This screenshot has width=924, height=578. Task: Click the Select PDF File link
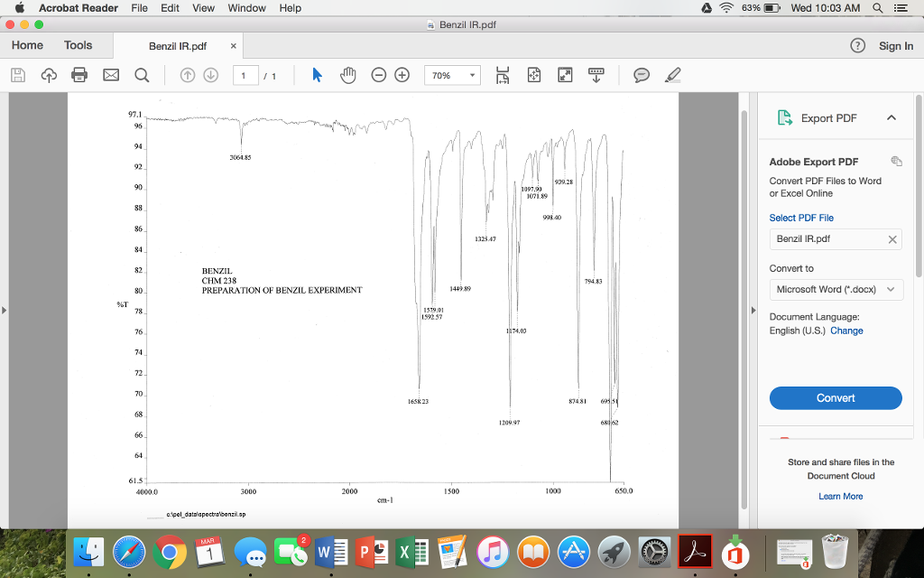coord(801,217)
